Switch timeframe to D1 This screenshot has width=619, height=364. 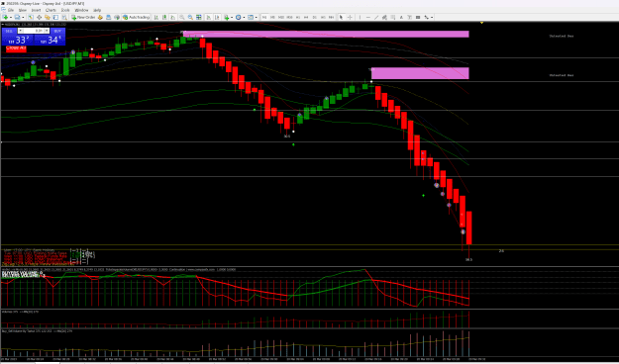[x=314, y=18]
